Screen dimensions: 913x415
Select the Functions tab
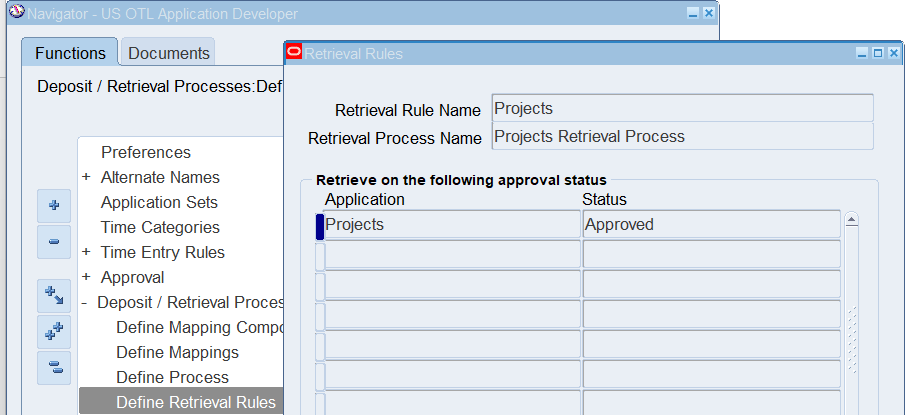[69, 53]
